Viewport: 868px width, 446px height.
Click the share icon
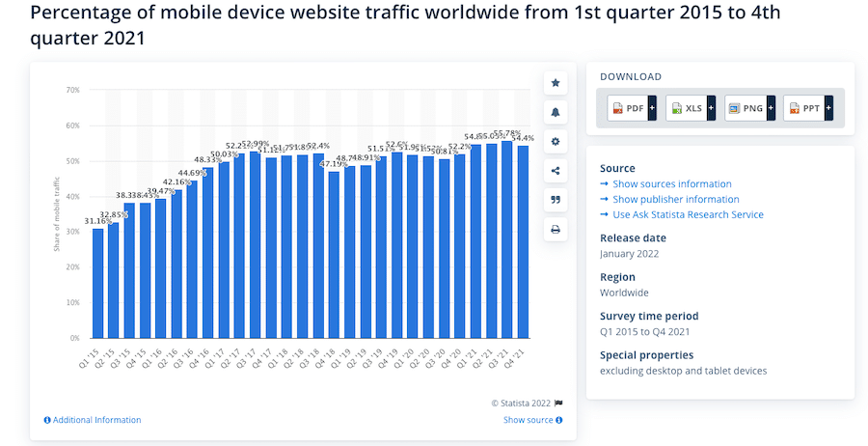[x=556, y=171]
